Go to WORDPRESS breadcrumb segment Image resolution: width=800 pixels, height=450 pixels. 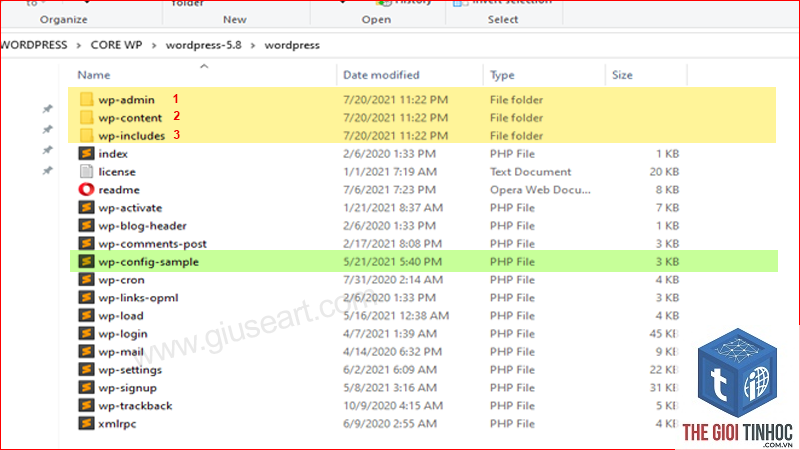pyautogui.click(x=34, y=45)
